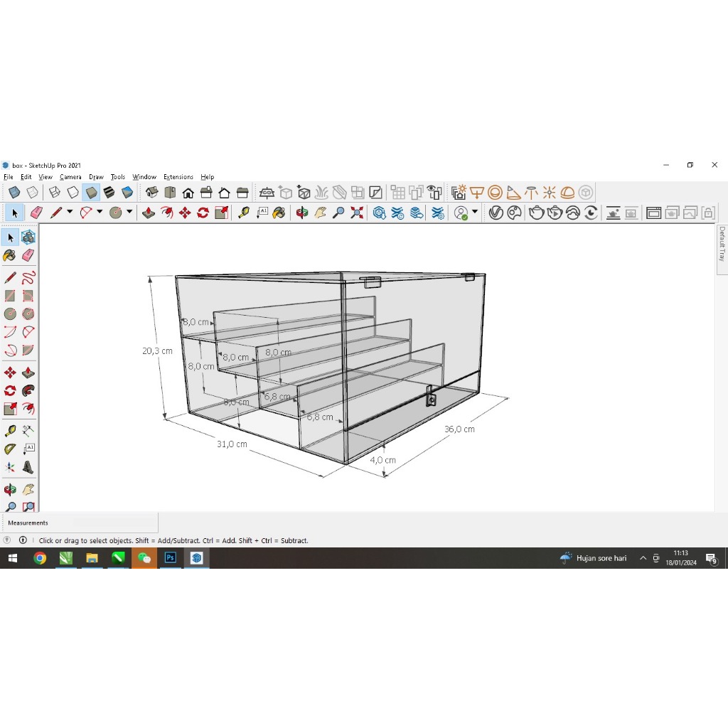Open Windows notification center
The image size is (728, 728).
tap(711, 558)
